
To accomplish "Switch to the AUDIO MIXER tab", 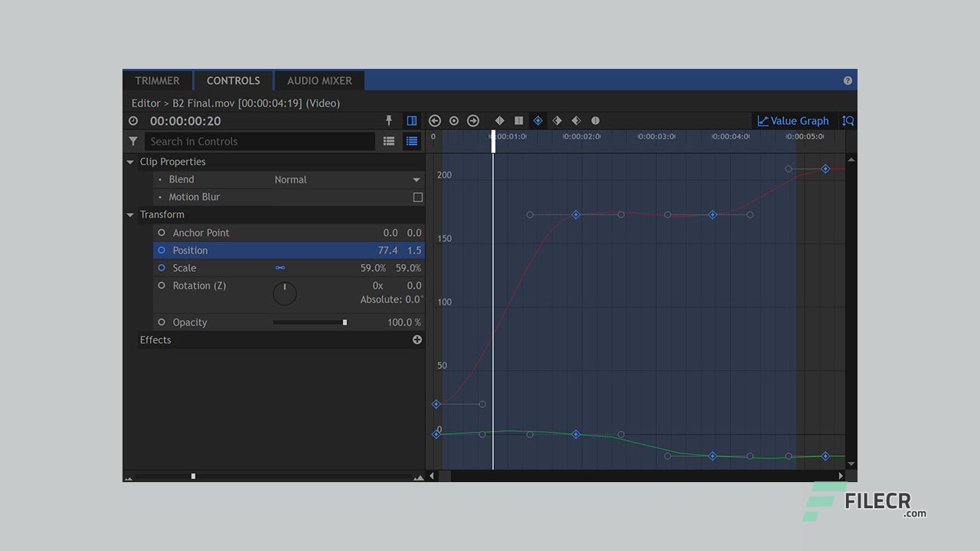I will point(319,80).
